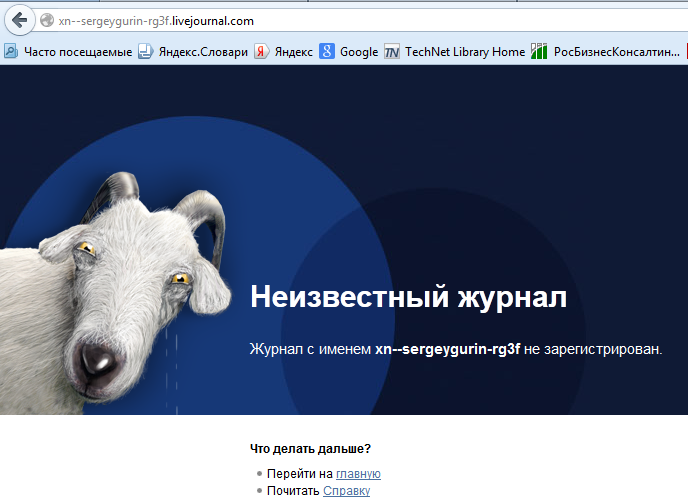Click the red Яндекс Я favicon
This screenshot has height=499, width=688.
coord(261,51)
